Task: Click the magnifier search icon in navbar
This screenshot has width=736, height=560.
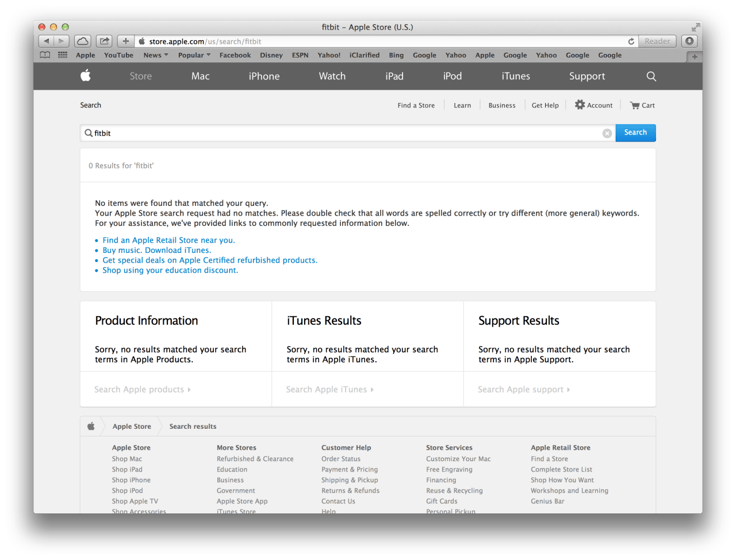Action: [x=651, y=76]
